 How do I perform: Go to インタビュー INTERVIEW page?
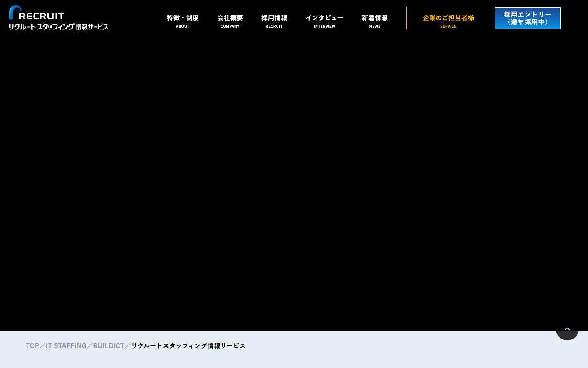pos(324,21)
